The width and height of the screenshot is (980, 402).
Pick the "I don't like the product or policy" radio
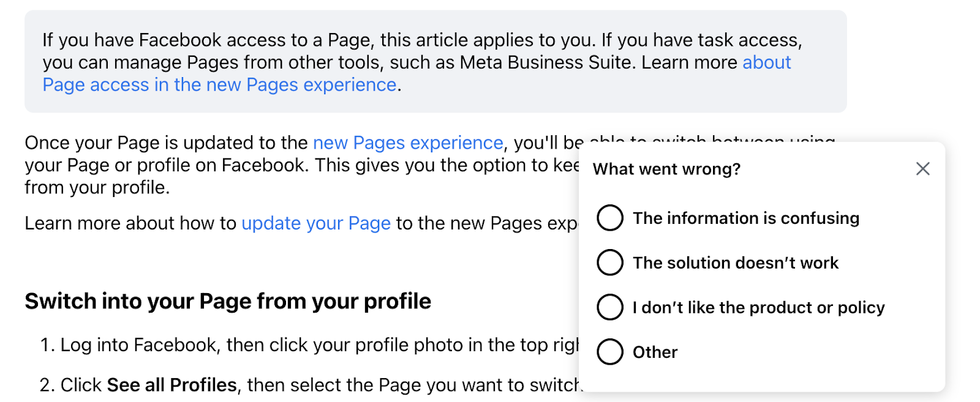(x=610, y=307)
